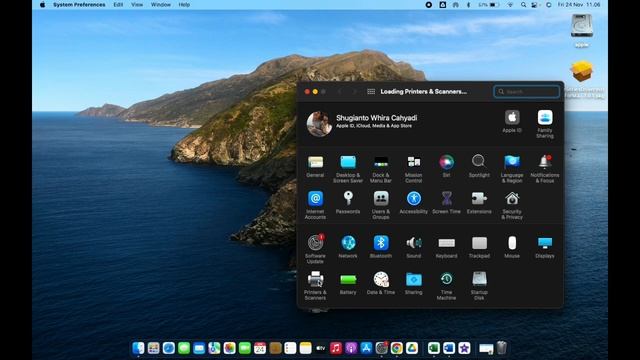640x360 pixels.
Task: Open Calendar from the Dock
Action: click(260, 348)
